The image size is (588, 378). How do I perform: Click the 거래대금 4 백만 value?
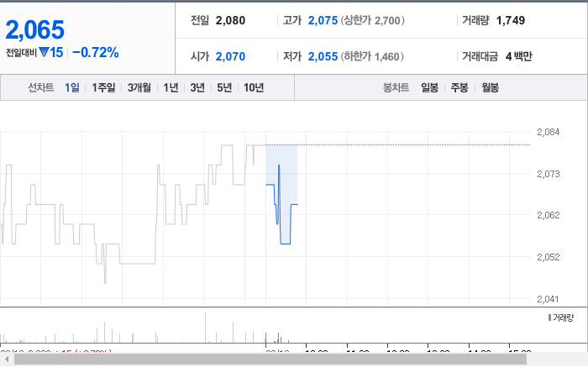pyautogui.click(x=518, y=56)
